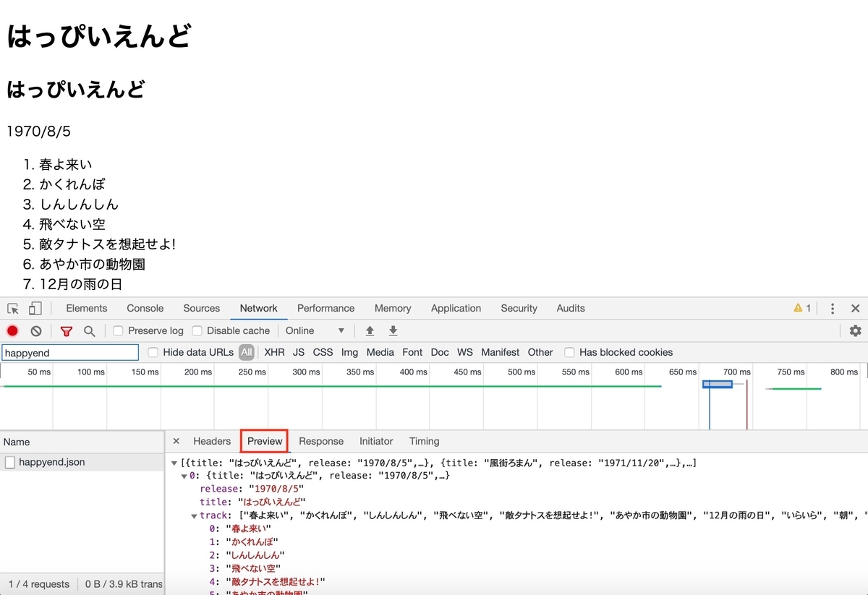Filter requests by JS
868x595 pixels.
point(299,352)
